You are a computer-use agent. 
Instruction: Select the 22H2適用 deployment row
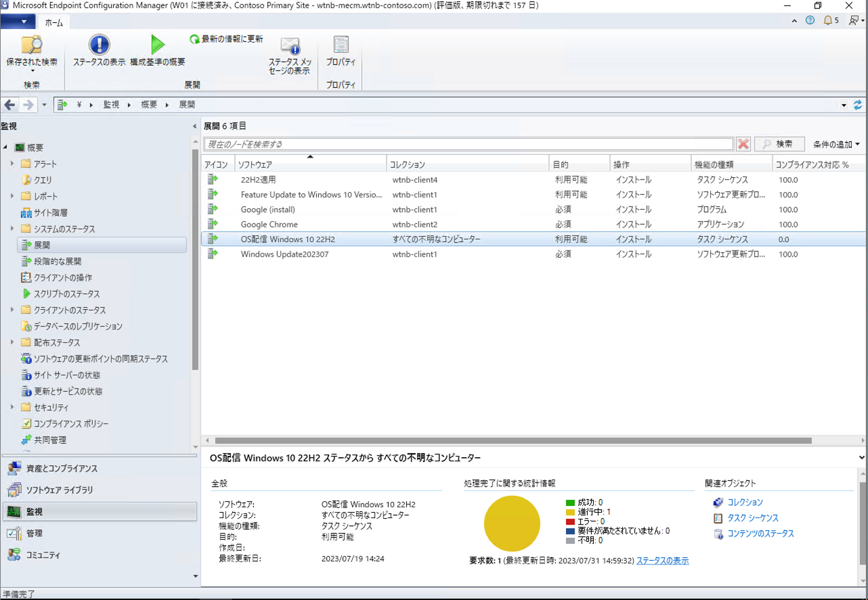tap(533, 180)
